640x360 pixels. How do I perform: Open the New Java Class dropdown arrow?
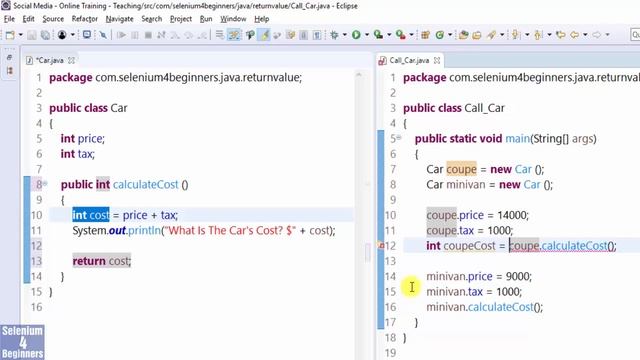pyautogui.click(x=450, y=35)
